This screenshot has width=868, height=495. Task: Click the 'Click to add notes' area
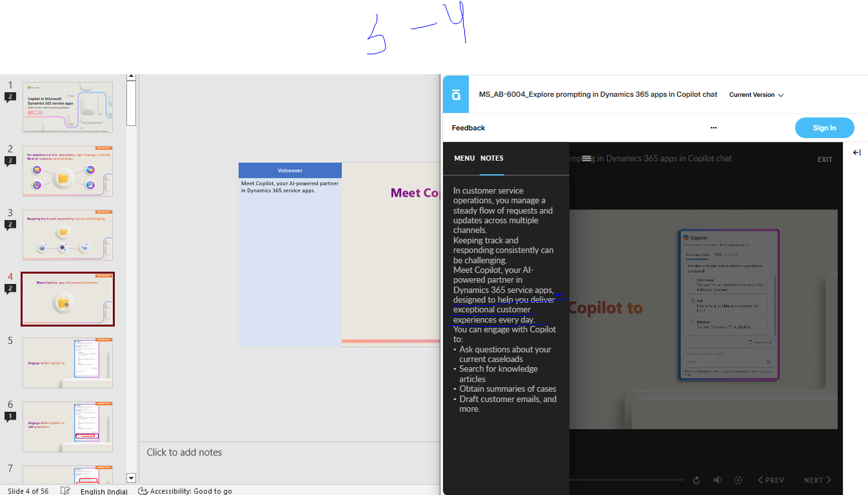[184, 452]
